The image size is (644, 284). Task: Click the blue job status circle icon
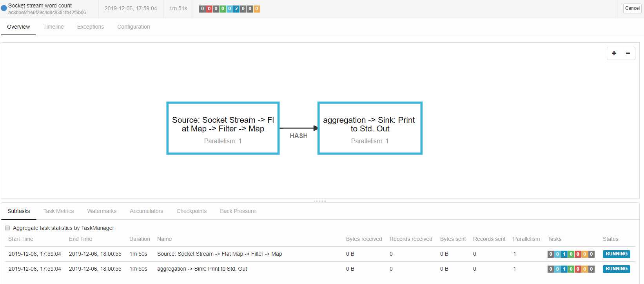(x=4, y=8)
